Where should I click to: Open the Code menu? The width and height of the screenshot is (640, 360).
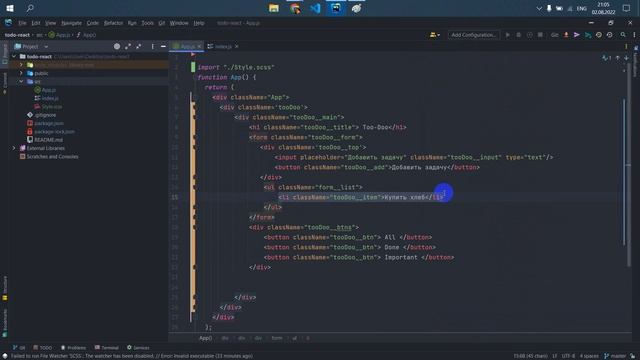tap(93, 23)
